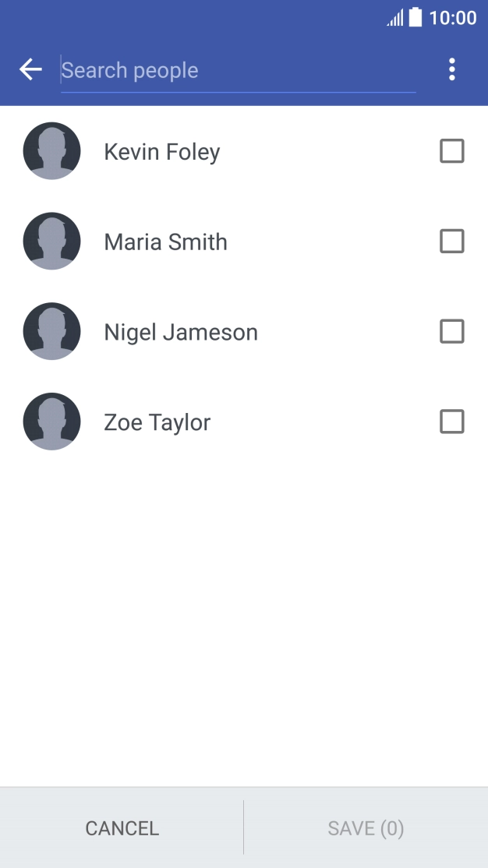Check the box for Kevin Foley
The height and width of the screenshot is (868, 488).
pyautogui.click(x=452, y=151)
